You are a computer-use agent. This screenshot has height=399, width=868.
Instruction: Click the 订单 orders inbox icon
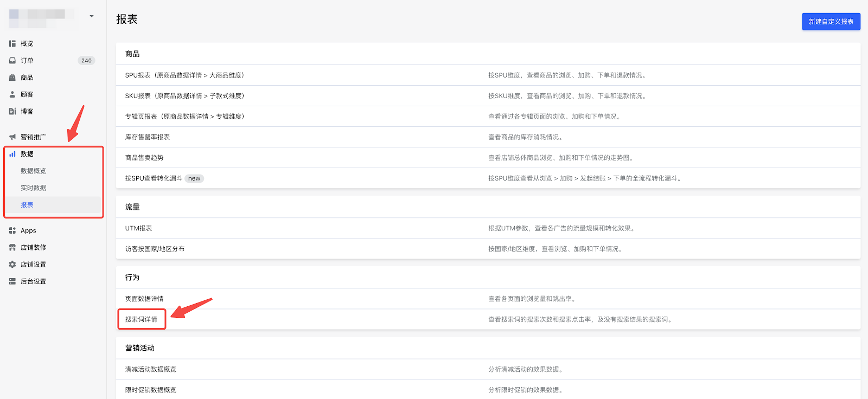12,61
